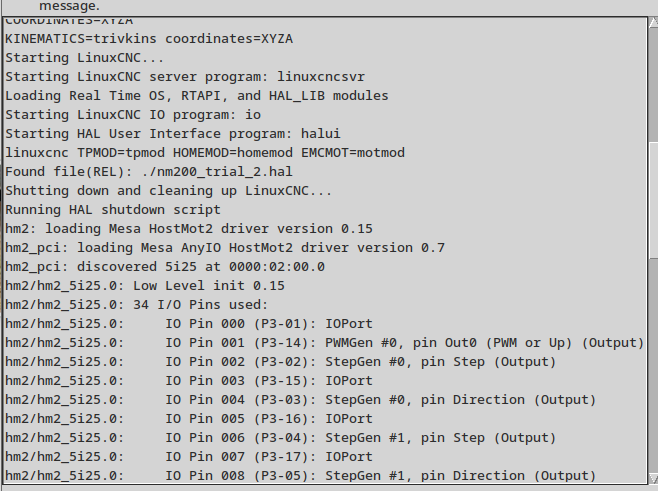Click the vertical scrollbar thumb
The width and height of the screenshot is (658, 491).
coord(653,201)
